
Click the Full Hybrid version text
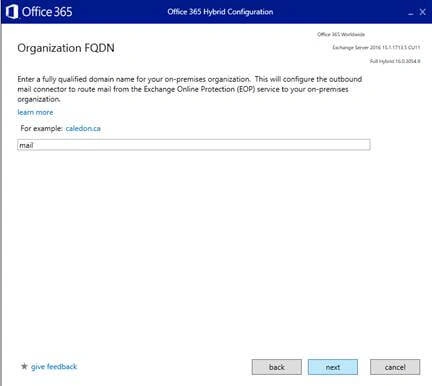pyautogui.click(x=395, y=61)
